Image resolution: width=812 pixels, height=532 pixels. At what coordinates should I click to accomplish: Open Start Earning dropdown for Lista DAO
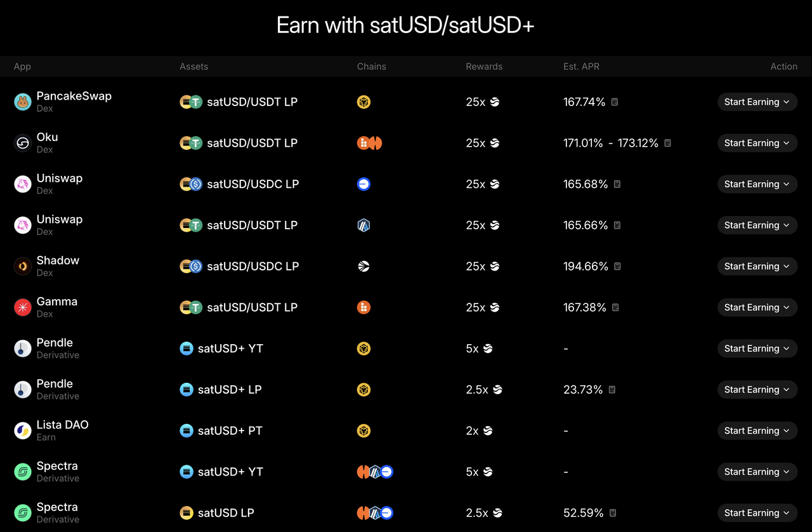(x=757, y=431)
